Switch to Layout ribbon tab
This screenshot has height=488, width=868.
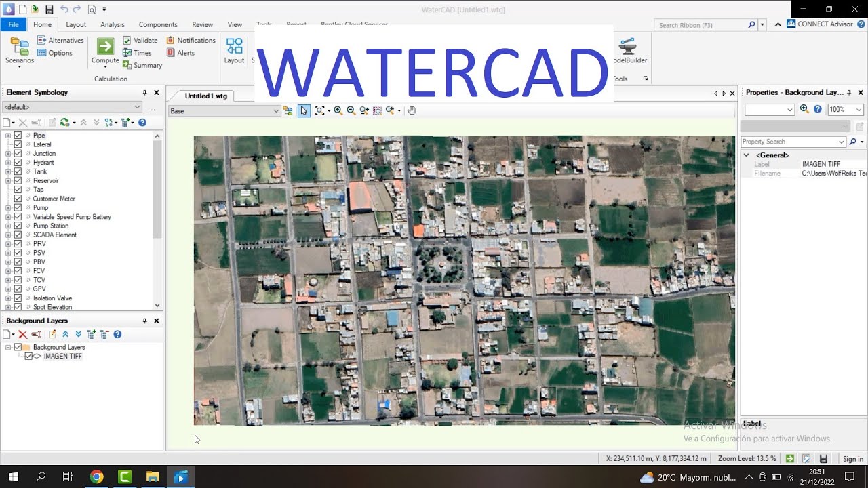tap(76, 24)
